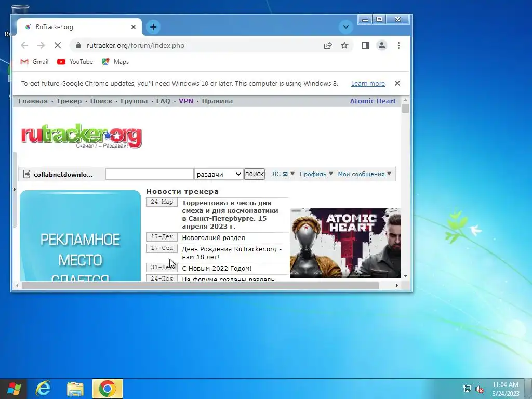This screenshot has width=532, height=399.
Task: Open Maps bookmark
Action: coord(115,62)
